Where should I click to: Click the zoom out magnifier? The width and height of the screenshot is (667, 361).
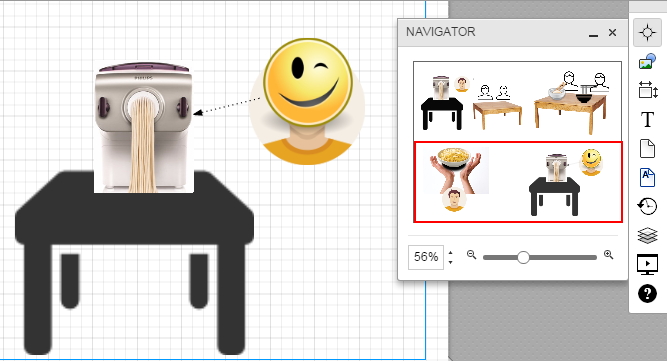tap(471, 255)
